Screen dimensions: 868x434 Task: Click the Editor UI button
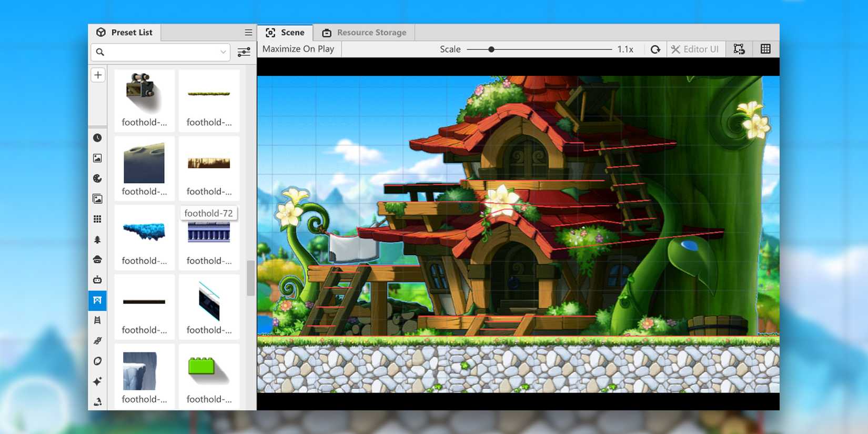[x=695, y=49]
